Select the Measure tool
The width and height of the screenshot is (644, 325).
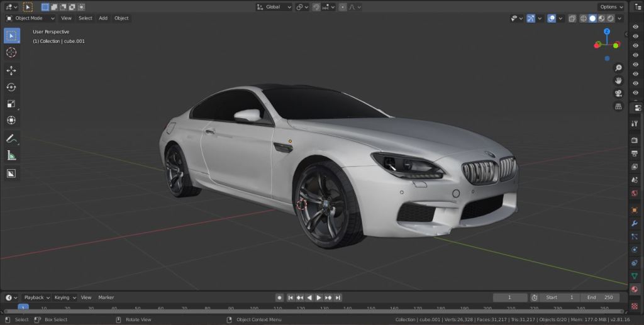[x=11, y=155]
